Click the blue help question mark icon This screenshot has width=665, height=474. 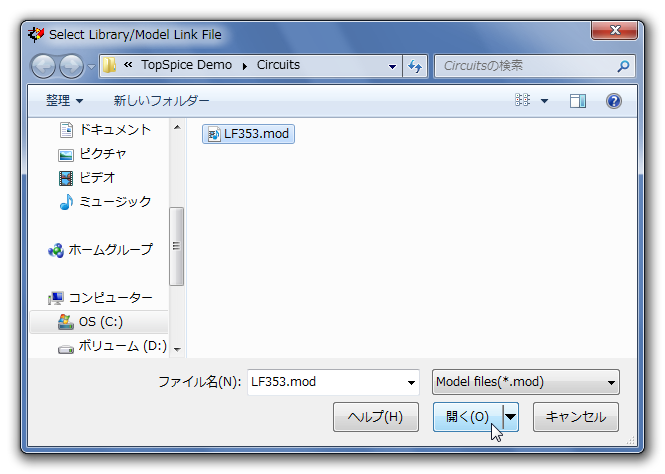tap(614, 101)
